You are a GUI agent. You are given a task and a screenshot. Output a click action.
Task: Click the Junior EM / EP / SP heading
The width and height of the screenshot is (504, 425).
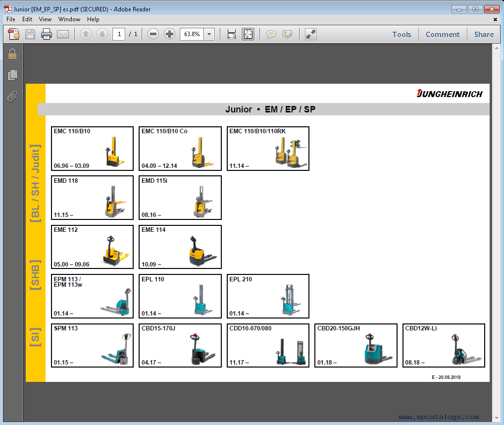[270, 109]
